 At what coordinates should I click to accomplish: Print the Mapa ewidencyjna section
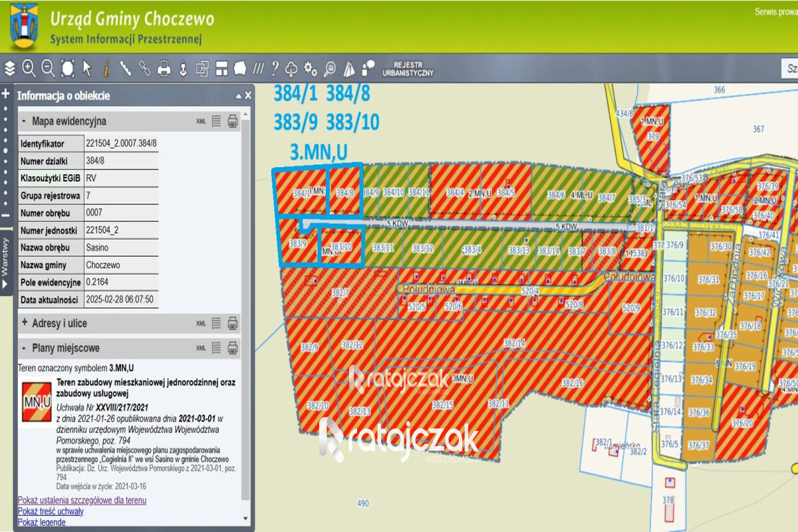point(233,121)
